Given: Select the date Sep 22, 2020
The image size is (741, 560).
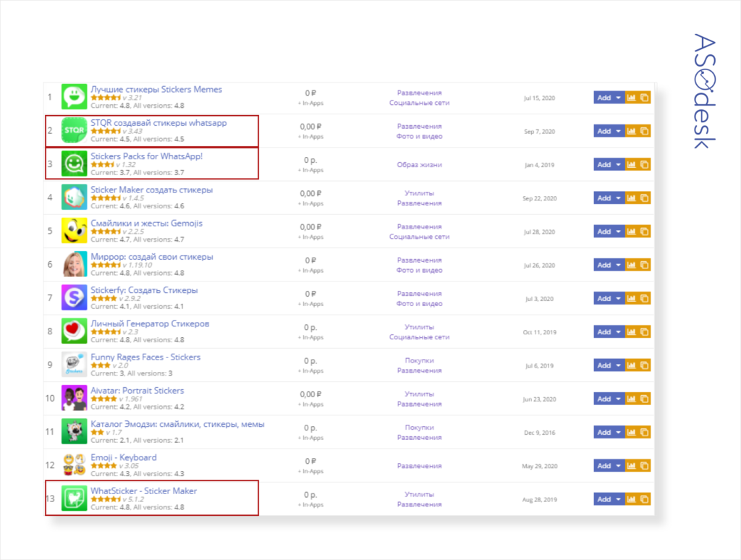Looking at the screenshot, I should (x=539, y=198).
